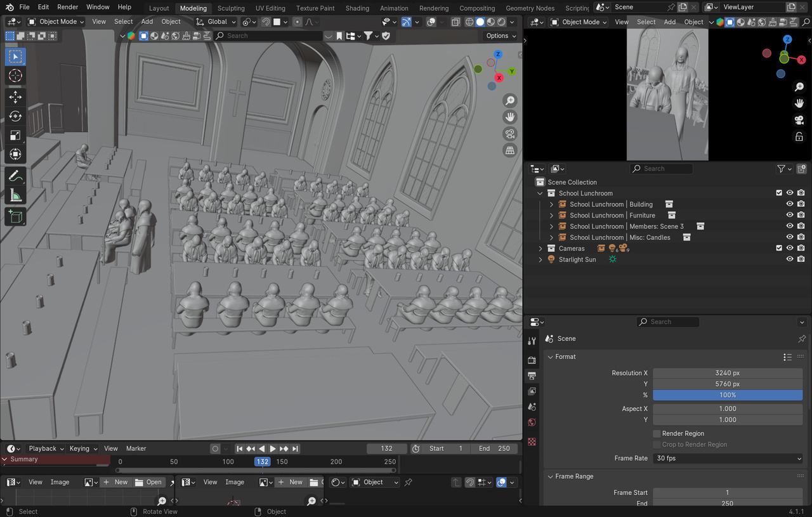
Task: Open the viewport Options button
Action: pos(500,36)
